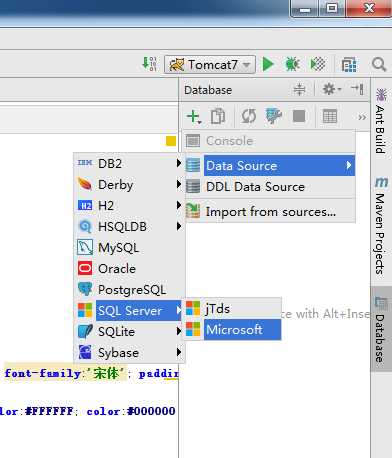Expand the HSQLDB submenu arrow
The width and height of the screenshot is (392, 458).
pos(179,226)
